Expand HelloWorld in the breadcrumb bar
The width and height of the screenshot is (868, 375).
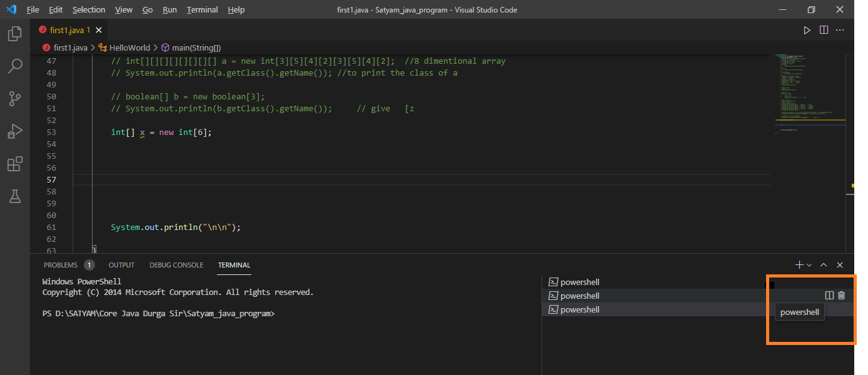tap(129, 47)
